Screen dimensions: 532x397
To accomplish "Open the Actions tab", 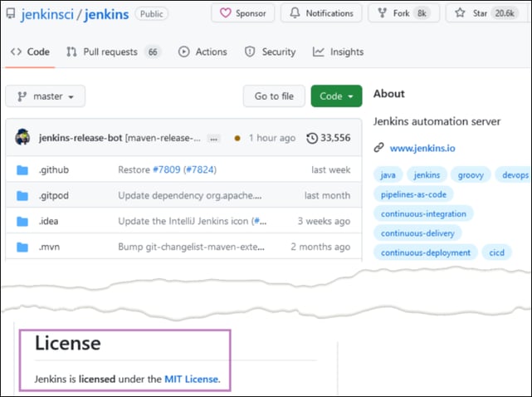I will 202,51.
